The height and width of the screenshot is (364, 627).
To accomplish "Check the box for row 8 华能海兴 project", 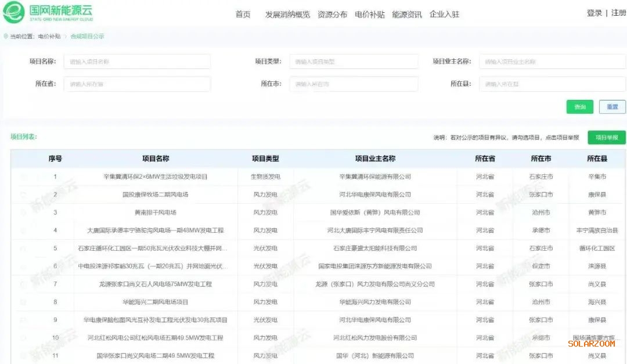I will pos(24,302).
